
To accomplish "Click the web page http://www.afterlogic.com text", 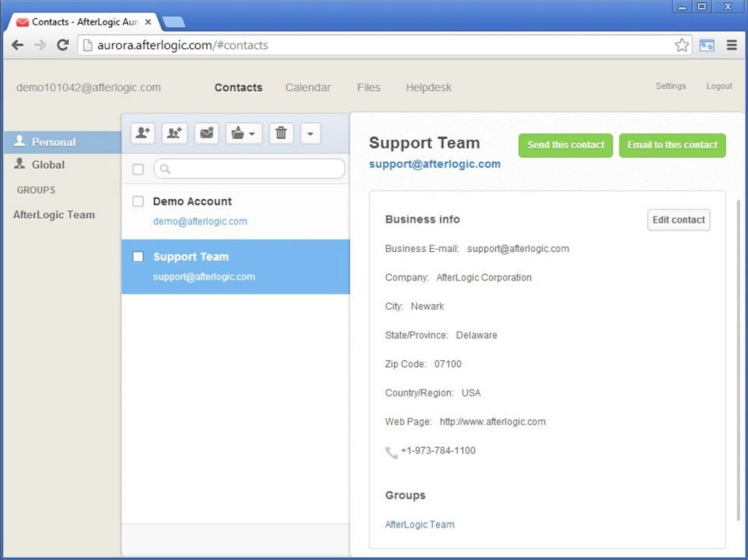I will click(x=493, y=422).
